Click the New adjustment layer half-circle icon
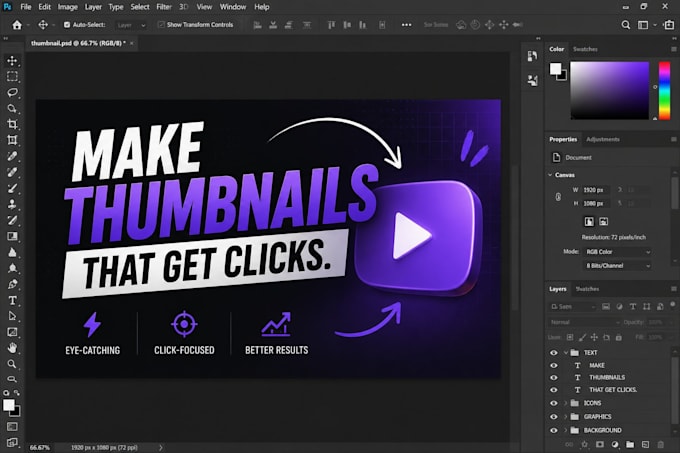Screen dimensions: 680x453 (615, 444)
